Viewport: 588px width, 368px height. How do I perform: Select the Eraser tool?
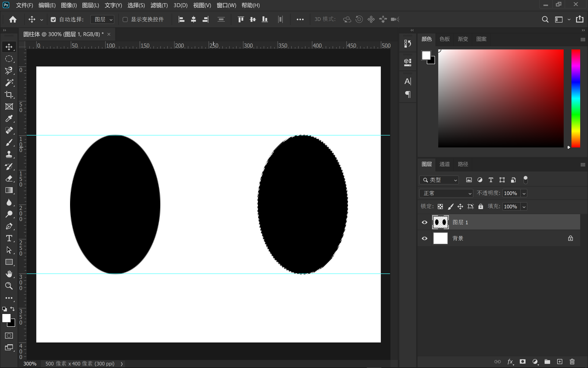pyautogui.click(x=9, y=178)
